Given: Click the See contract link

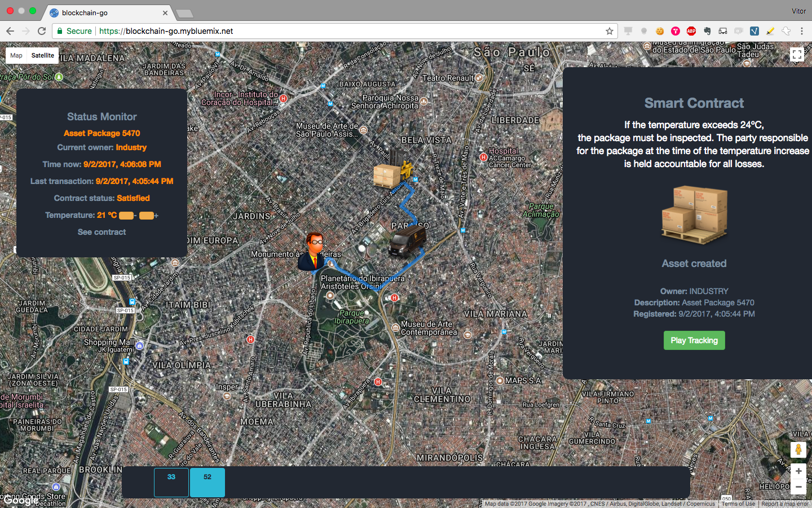Looking at the screenshot, I should click(101, 232).
